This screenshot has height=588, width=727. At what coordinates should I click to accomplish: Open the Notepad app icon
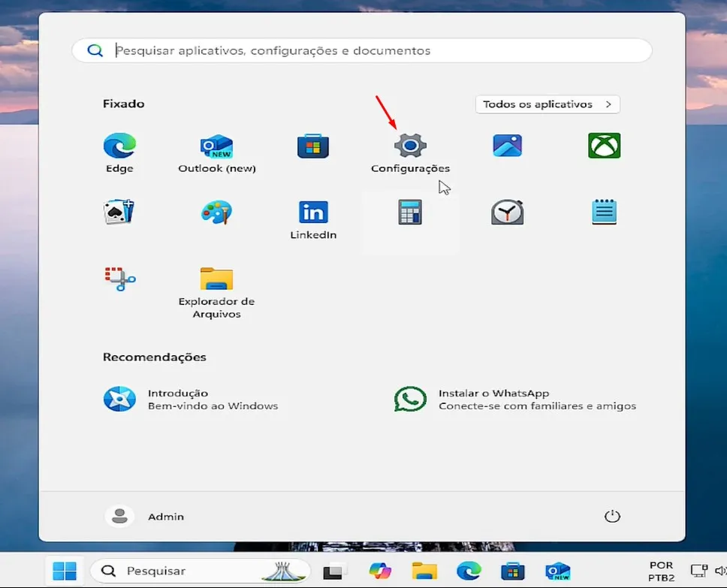[x=604, y=213]
